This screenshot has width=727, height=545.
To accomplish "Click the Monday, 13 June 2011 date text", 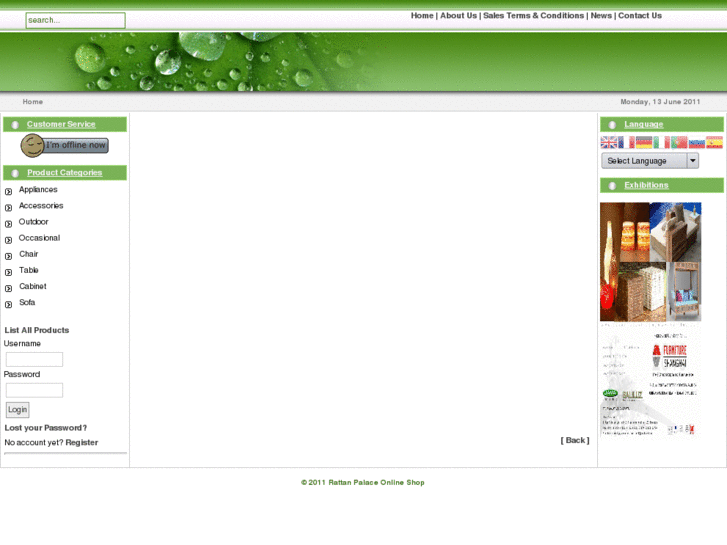I will click(660, 102).
